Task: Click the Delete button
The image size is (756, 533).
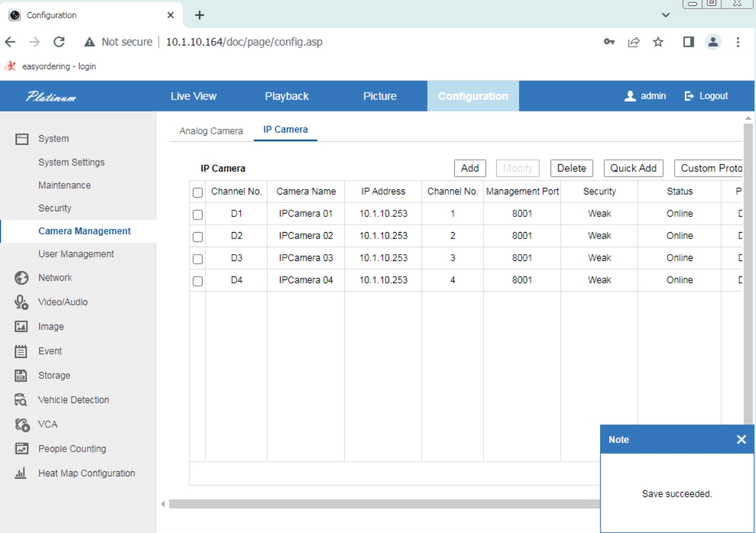Action: (571, 168)
